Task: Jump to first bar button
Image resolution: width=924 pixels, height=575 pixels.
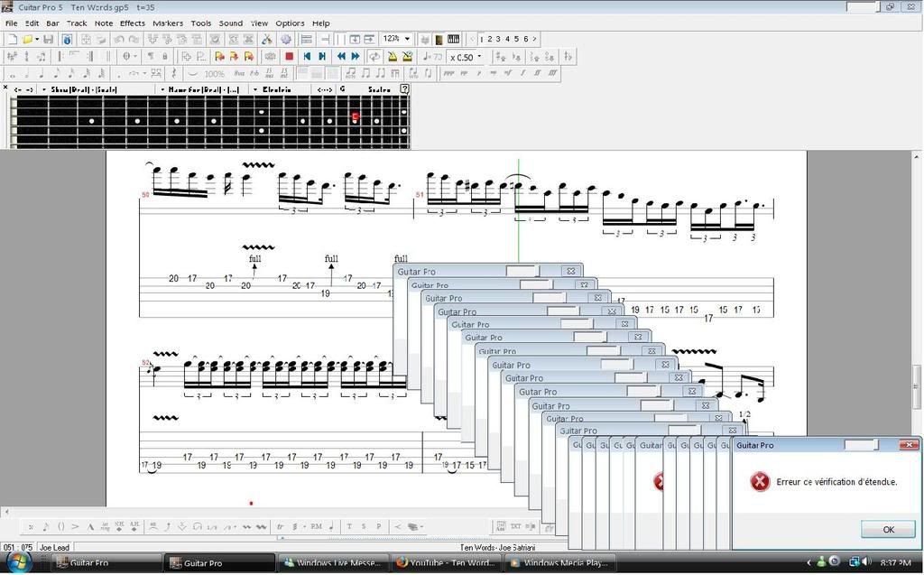Action: [307, 57]
